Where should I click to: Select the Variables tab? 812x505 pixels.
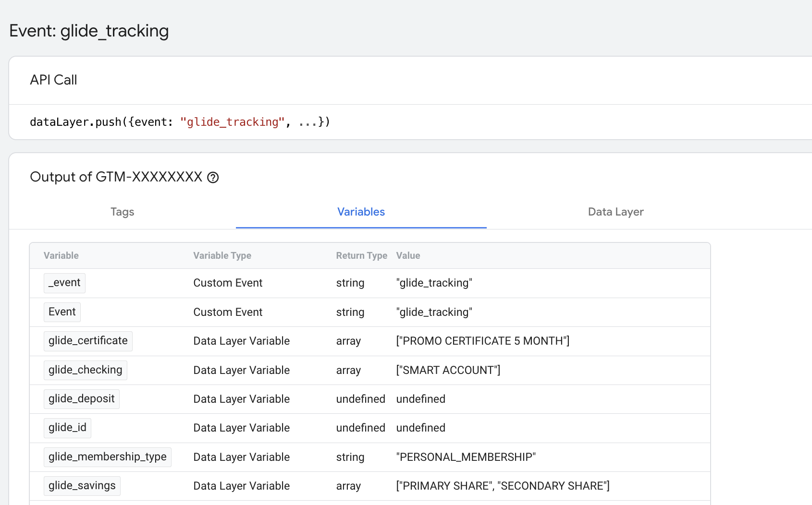361,212
